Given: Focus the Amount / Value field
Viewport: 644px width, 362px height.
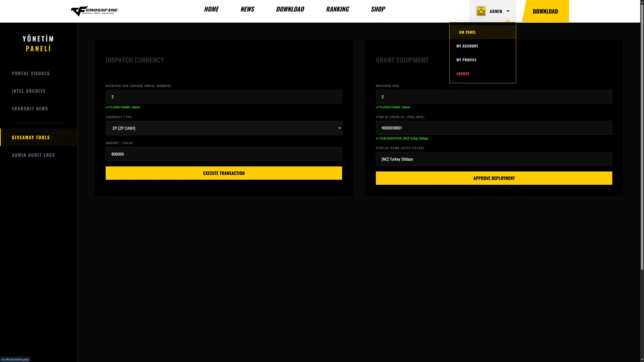Looking at the screenshot, I should pos(224,154).
